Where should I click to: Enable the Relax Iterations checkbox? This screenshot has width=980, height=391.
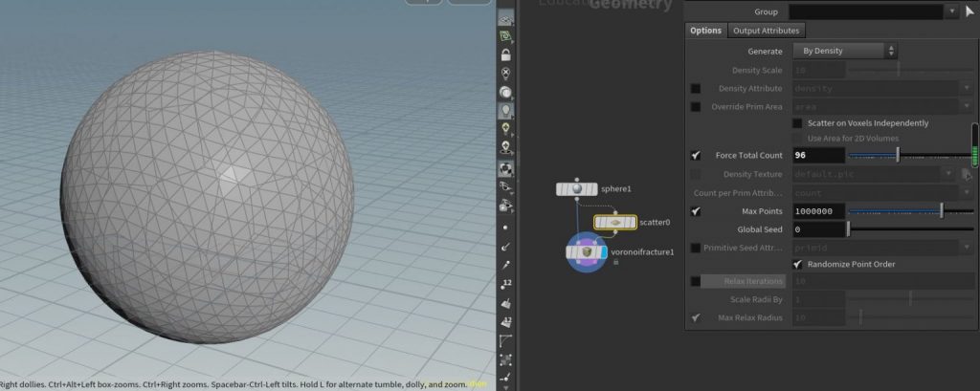point(696,282)
